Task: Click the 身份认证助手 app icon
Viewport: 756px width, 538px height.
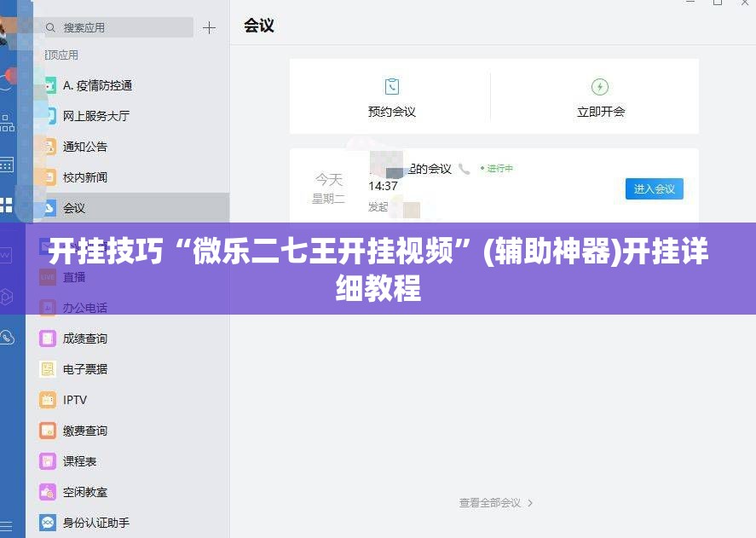Action: pos(47,523)
